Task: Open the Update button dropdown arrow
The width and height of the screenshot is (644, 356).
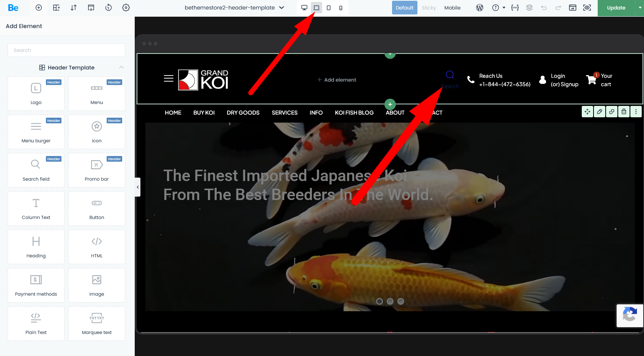Action: pos(640,8)
